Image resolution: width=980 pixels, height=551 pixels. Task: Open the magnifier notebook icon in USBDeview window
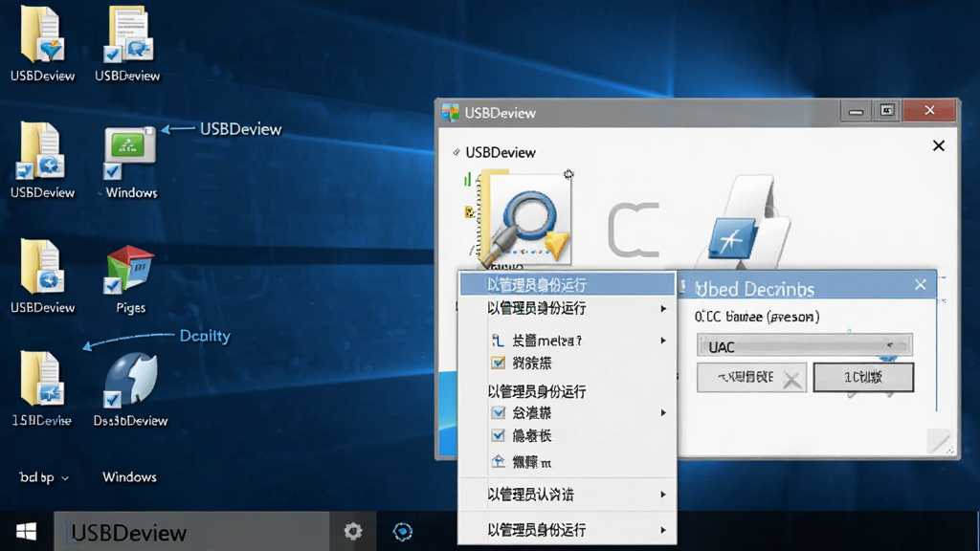tap(525, 217)
